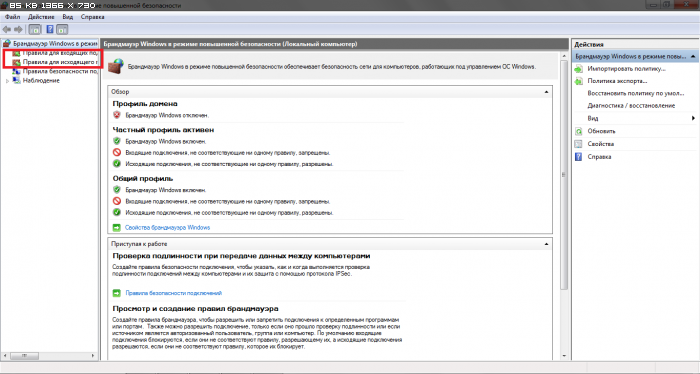Click Справка in actions pane

(x=599, y=157)
